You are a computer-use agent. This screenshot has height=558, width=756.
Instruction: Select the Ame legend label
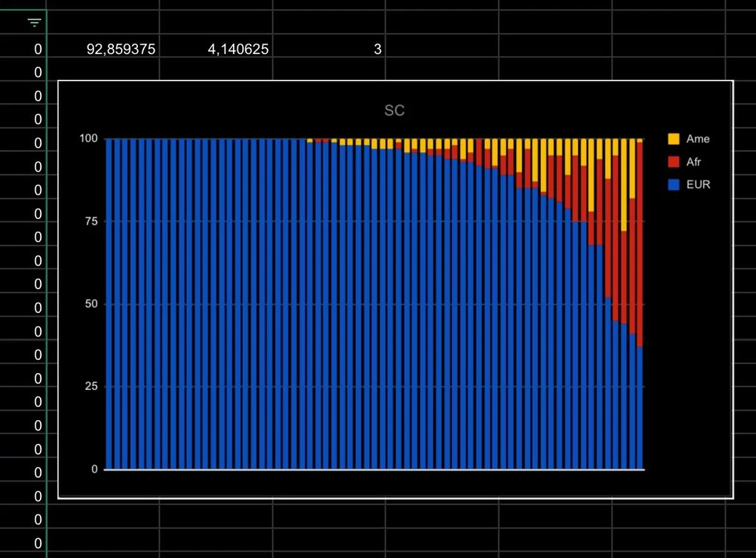[x=698, y=139]
